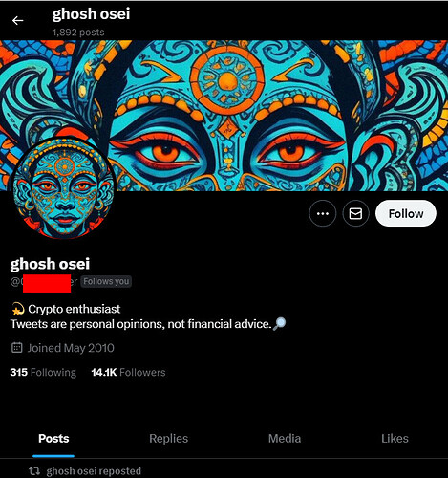Follow the ghosh osei account
The image size is (448, 478).
[x=406, y=213]
